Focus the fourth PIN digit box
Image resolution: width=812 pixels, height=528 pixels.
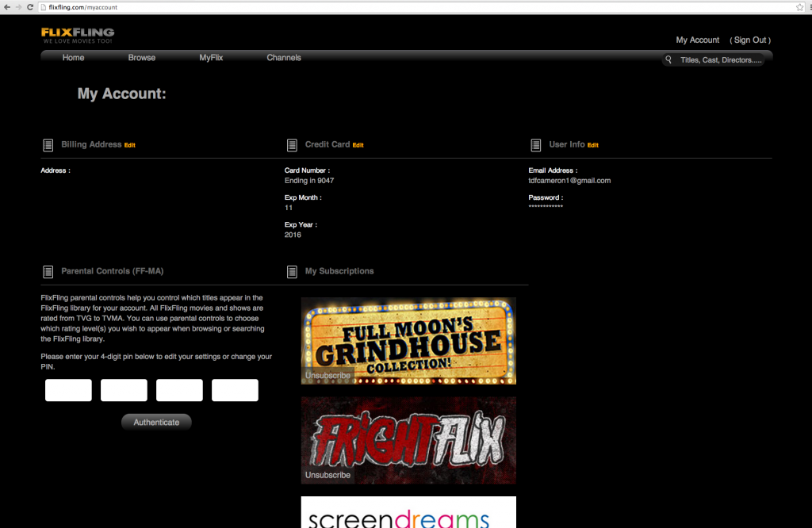[x=235, y=390]
